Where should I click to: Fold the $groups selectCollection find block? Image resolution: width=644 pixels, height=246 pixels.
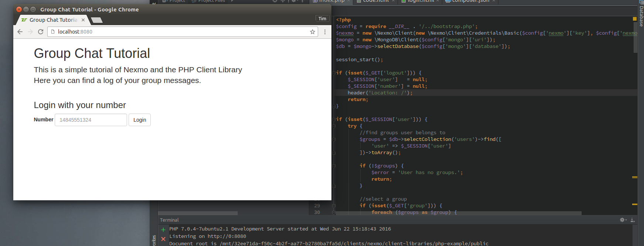[x=334, y=139]
